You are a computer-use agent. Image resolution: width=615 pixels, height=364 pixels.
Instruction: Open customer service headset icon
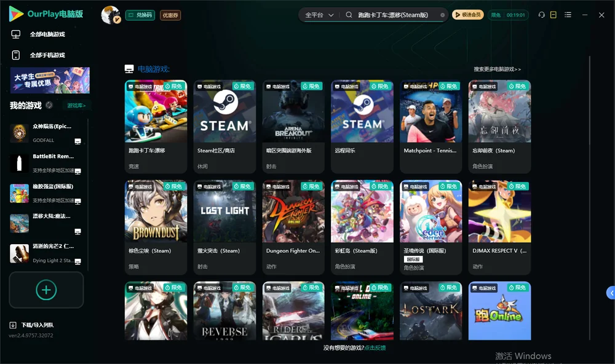(542, 15)
